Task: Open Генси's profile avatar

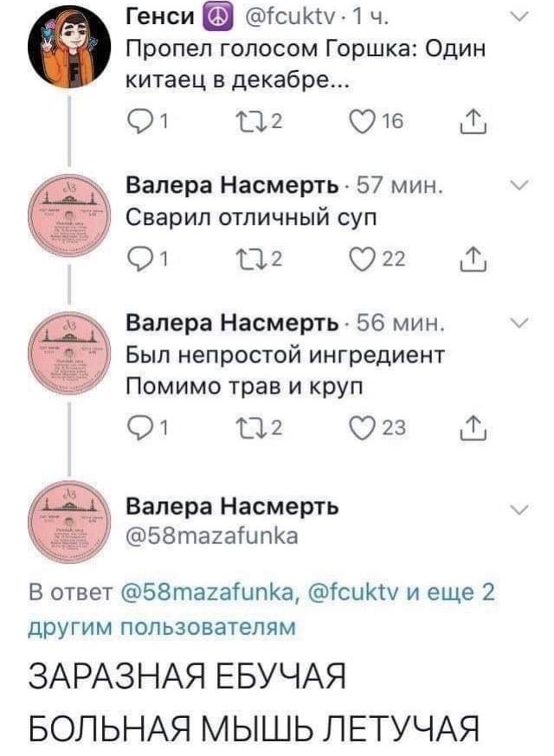Action: point(69,48)
